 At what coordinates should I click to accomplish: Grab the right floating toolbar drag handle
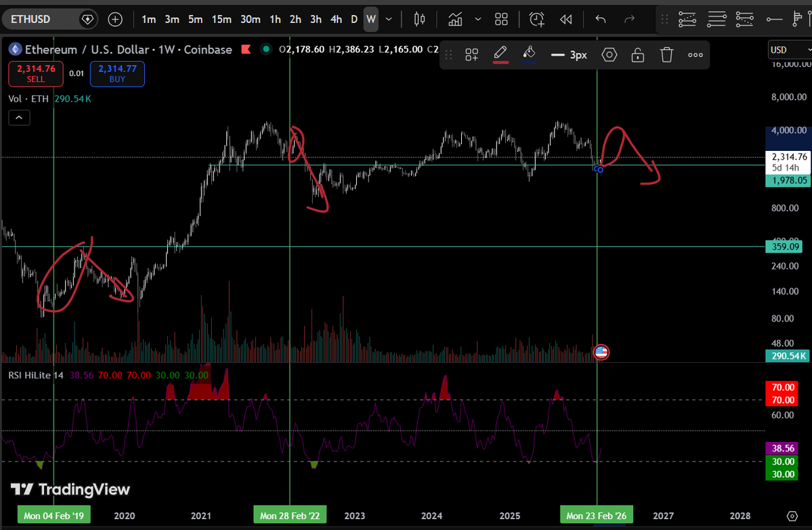(664, 19)
